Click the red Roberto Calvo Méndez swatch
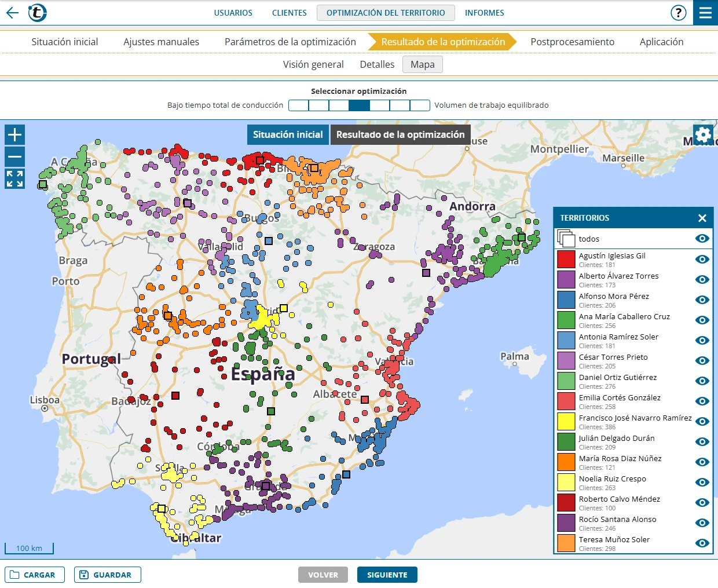The height and width of the screenshot is (588, 718). click(x=566, y=503)
